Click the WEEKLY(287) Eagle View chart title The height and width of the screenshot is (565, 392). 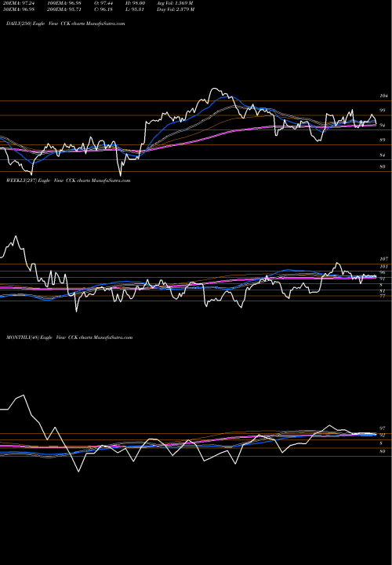coord(68,180)
